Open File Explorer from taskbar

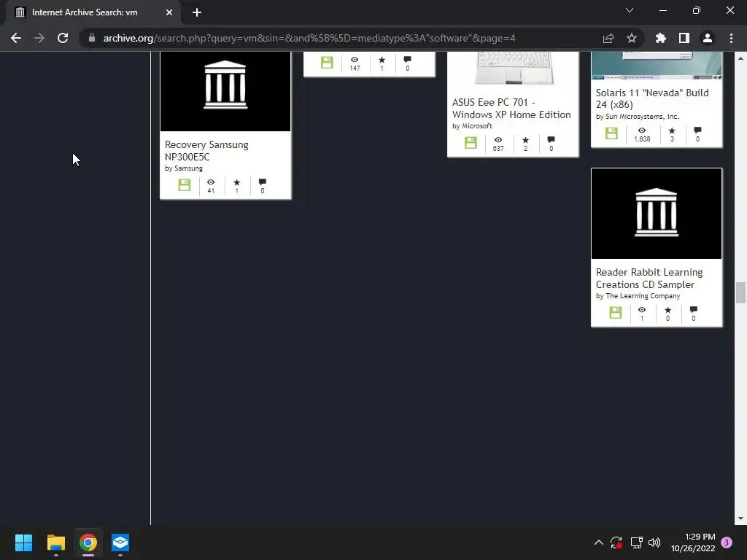55,542
